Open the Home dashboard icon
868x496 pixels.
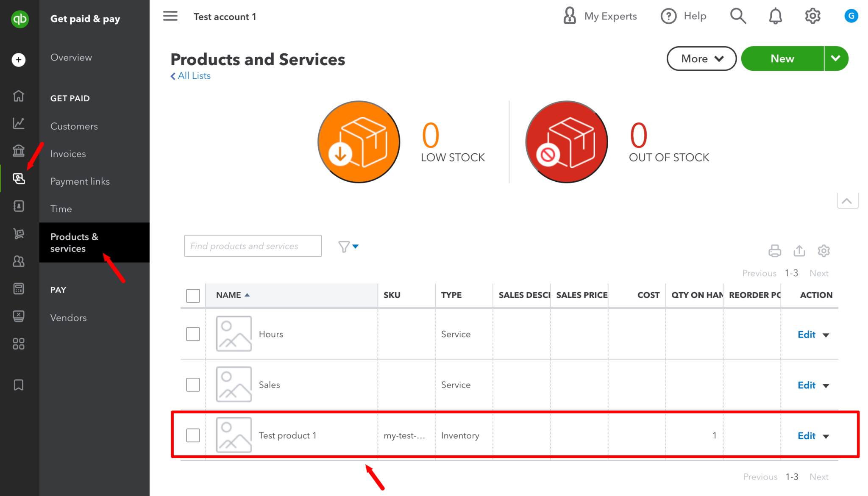[19, 96]
